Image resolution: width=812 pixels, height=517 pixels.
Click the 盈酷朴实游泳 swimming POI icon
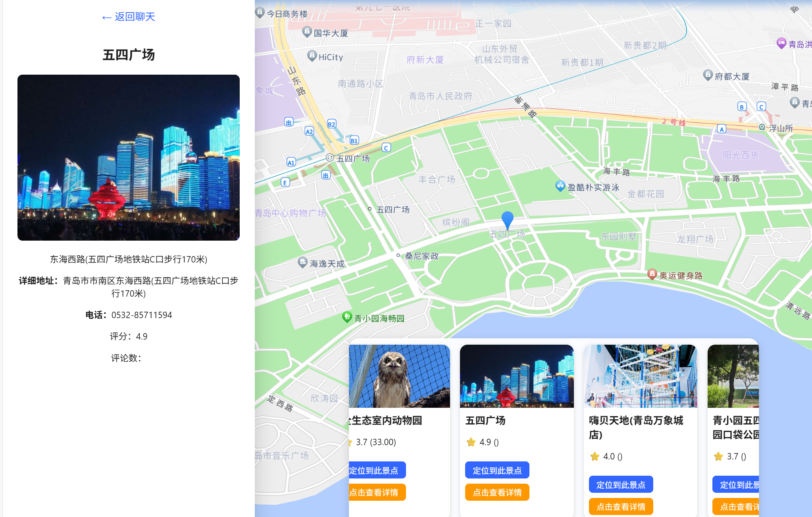(x=560, y=185)
